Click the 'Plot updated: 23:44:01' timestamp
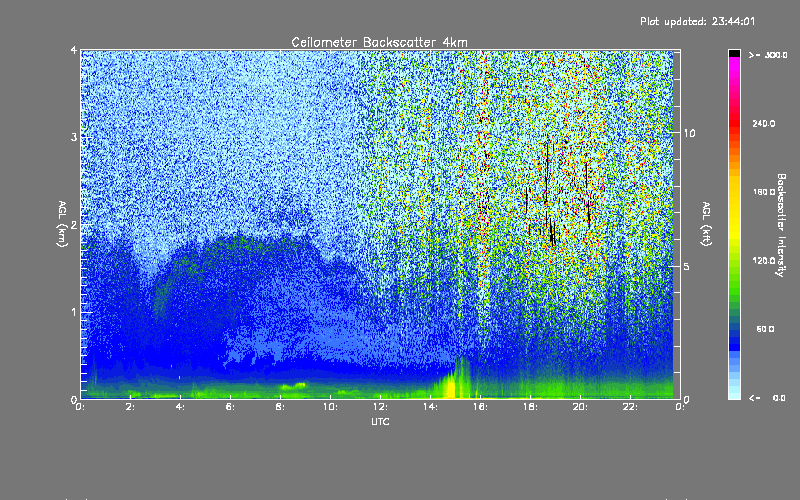This screenshot has height=500, width=800. [697, 21]
